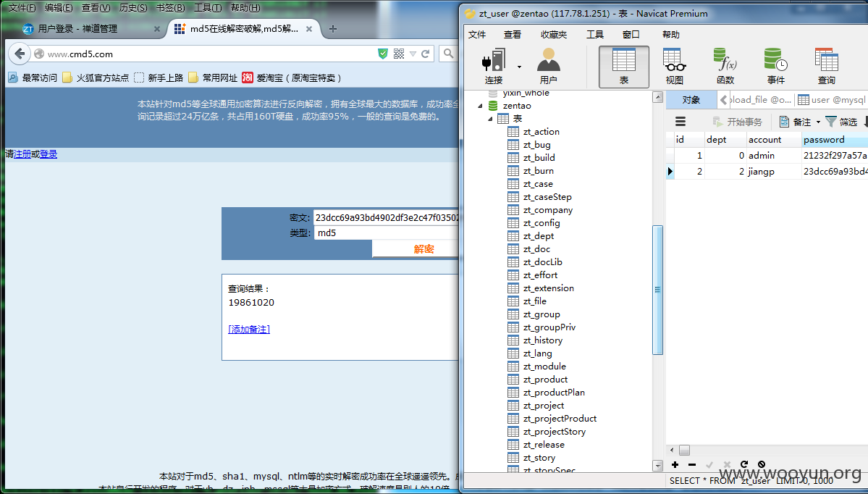The height and width of the screenshot is (494, 868).
Task: Open Navicat 帮助 menu
Action: coord(671,34)
